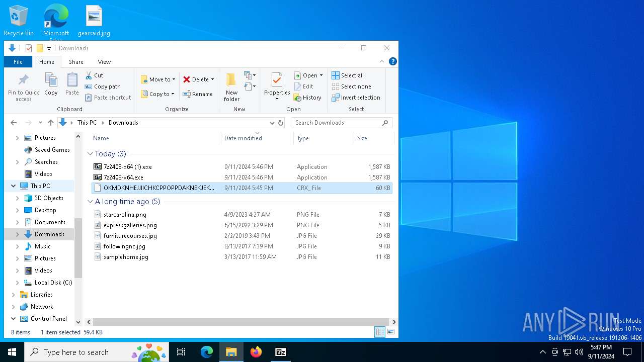Click Select all in ribbon
The height and width of the screenshot is (362, 644).
point(348,75)
